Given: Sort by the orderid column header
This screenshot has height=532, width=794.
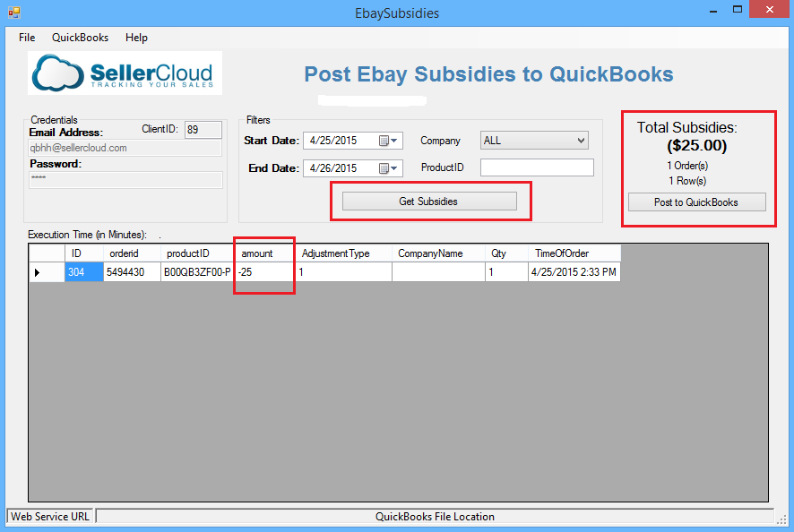Looking at the screenshot, I should [x=132, y=253].
